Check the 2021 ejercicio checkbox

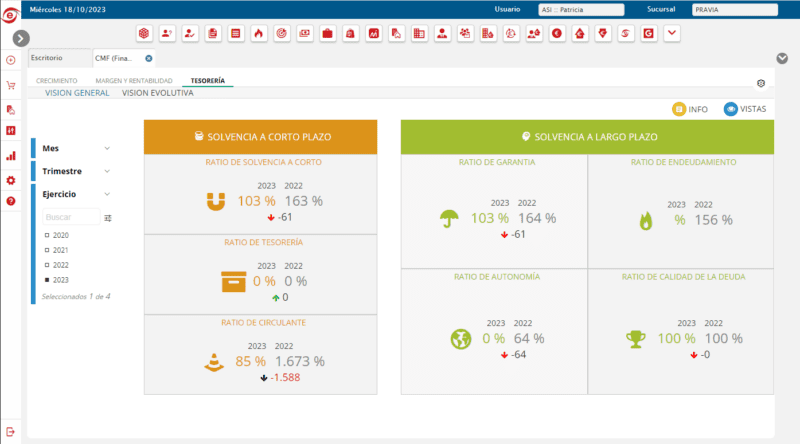47,250
